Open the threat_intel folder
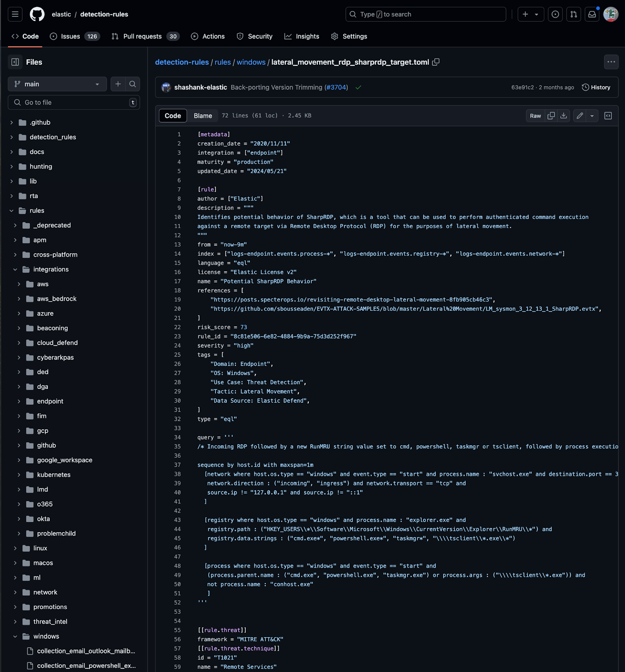The width and height of the screenshot is (625, 672). tap(50, 622)
